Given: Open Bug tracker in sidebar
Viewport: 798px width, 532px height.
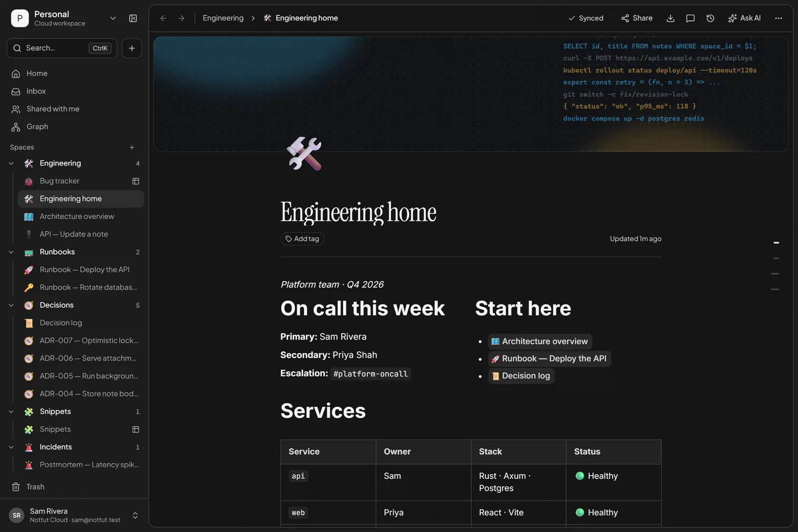Looking at the screenshot, I should (81, 181).
